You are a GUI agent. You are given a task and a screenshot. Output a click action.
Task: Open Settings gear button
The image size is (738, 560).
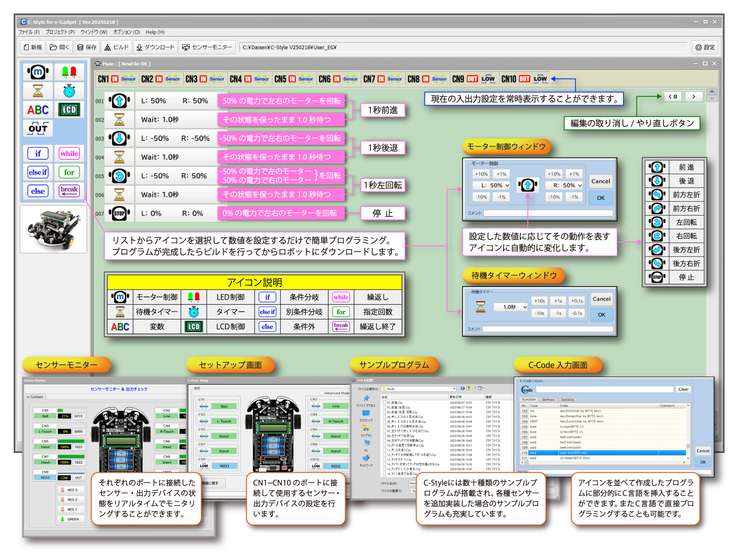click(x=705, y=47)
